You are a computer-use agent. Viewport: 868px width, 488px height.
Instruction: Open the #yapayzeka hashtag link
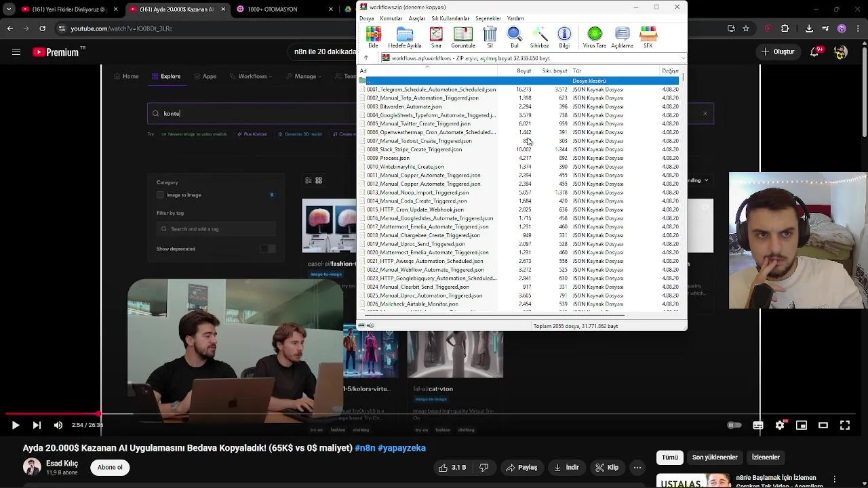[401, 448]
